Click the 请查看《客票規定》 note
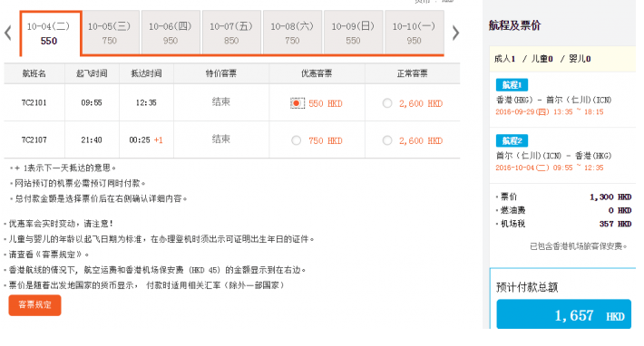Viewport: 644px width, 346px height. click(49, 255)
